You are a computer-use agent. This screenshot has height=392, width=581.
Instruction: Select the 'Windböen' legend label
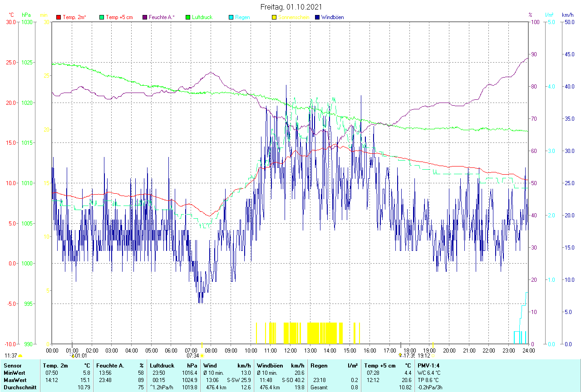[332, 17]
